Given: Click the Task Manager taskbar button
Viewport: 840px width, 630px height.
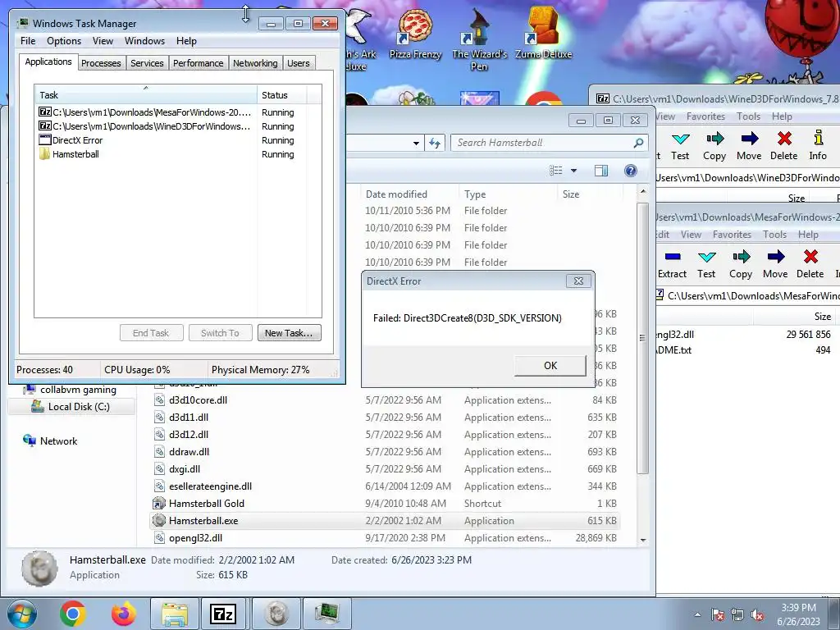Looking at the screenshot, I should point(326,614).
